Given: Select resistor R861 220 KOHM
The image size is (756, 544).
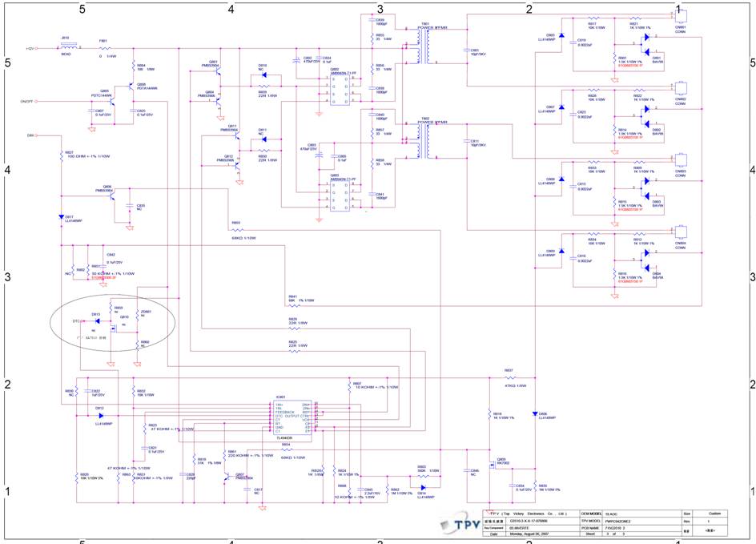Looking at the screenshot, I should [x=225, y=455].
